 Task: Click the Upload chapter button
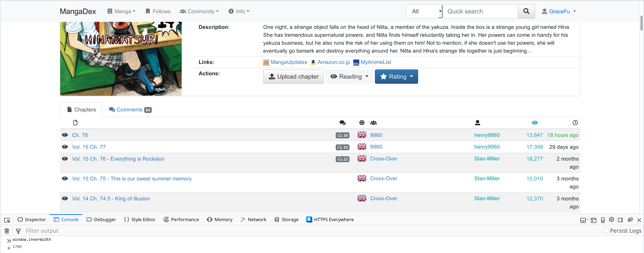point(293,76)
